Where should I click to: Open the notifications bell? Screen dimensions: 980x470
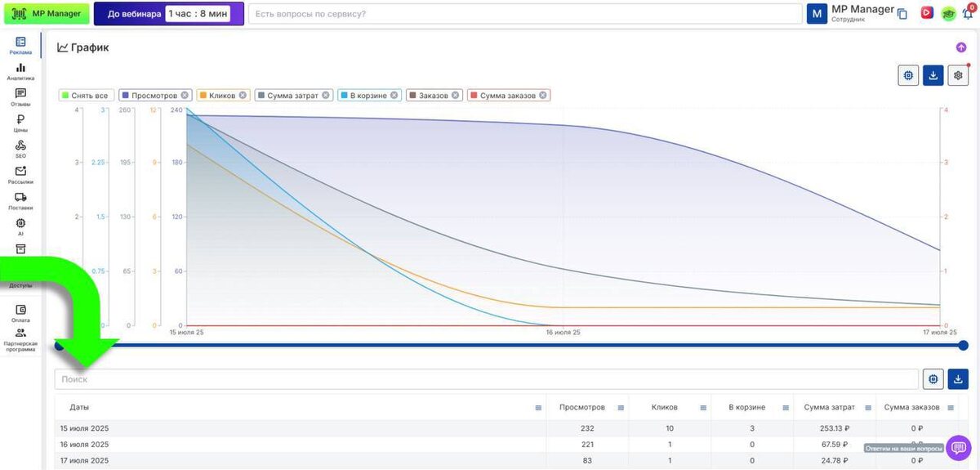968,13
